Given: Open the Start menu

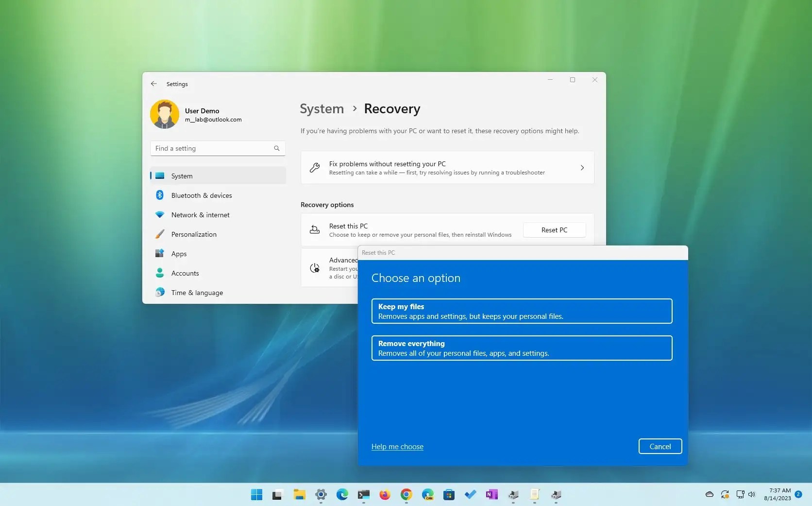Looking at the screenshot, I should click(256, 495).
